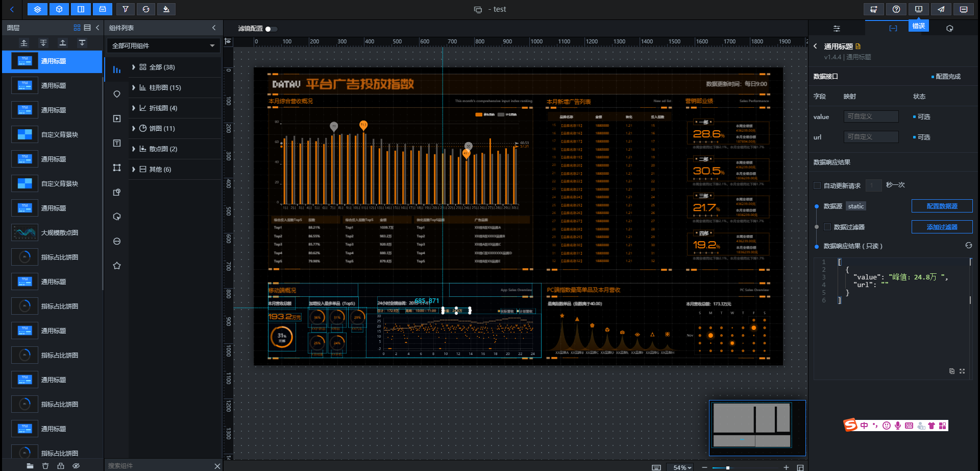Expand 柱形图 (15) category

coord(175,87)
